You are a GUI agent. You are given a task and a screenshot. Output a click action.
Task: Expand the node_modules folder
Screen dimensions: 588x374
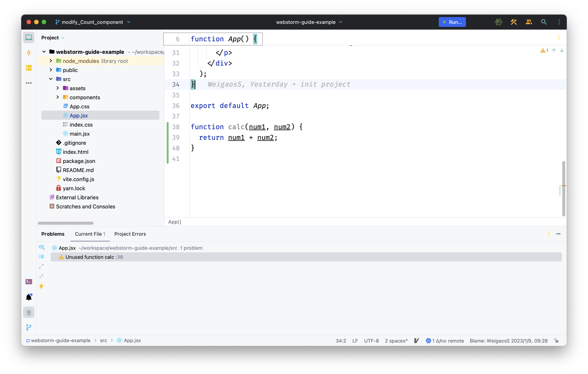pos(51,61)
